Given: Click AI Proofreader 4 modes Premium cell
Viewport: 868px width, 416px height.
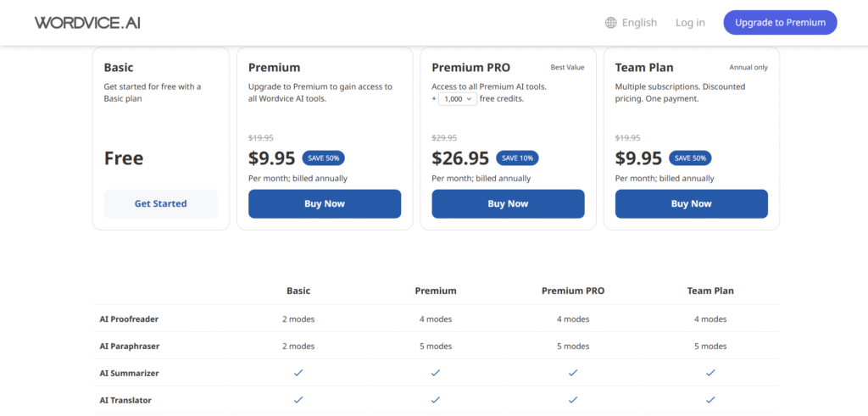Looking at the screenshot, I should [x=436, y=319].
